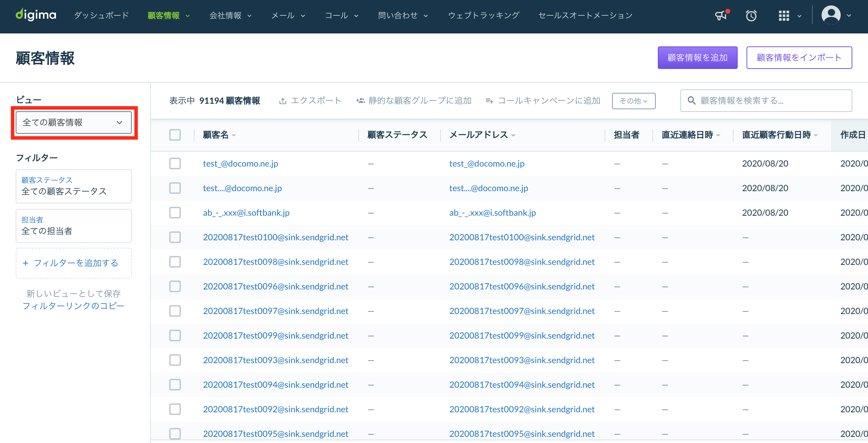The width and height of the screenshot is (868, 443).
Task: Open customer name test_@docomo.ne.jp
Action: click(241, 163)
